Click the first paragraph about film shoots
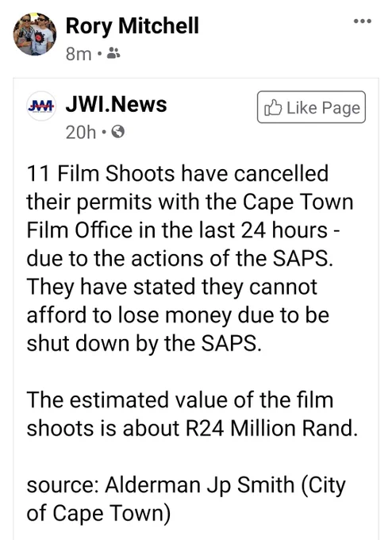The height and width of the screenshot is (540, 392). [190, 258]
